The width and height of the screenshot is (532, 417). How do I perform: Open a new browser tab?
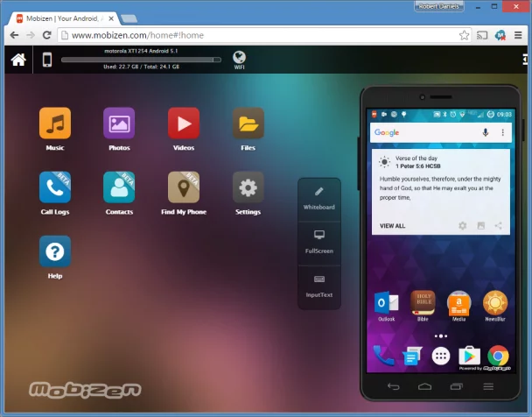129,18
